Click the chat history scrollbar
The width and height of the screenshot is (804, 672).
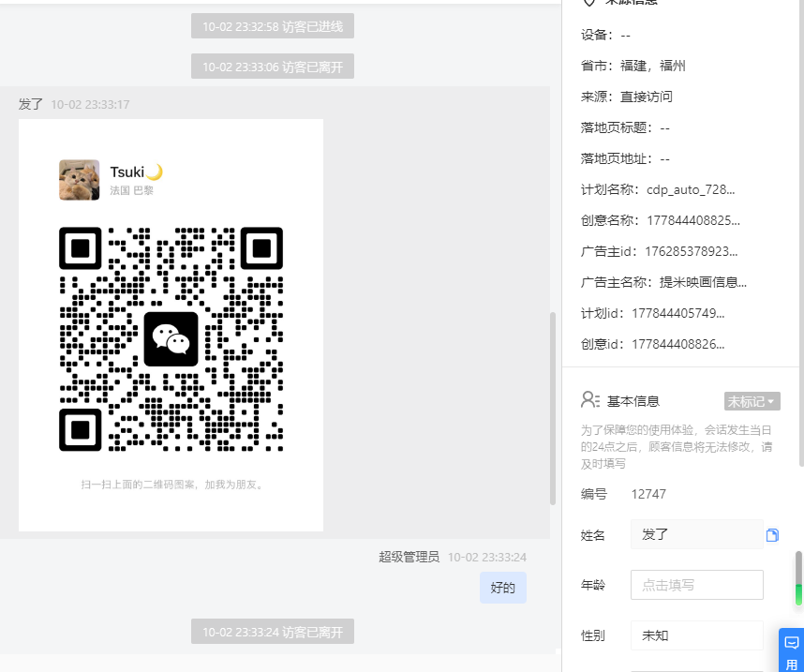coord(553,409)
